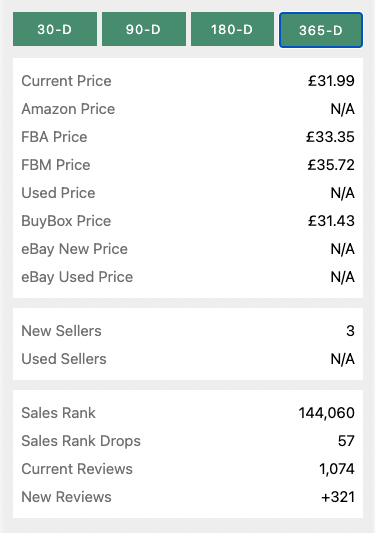The width and height of the screenshot is (375, 533).
Task: Click the Sales Rank Drops value 57
Action: pyautogui.click(x=346, y=441)
